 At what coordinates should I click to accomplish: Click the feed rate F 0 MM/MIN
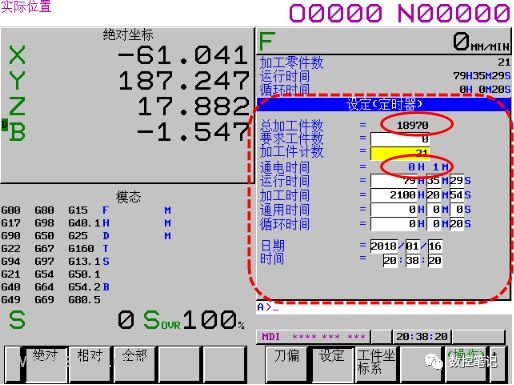tap(384, 41)
